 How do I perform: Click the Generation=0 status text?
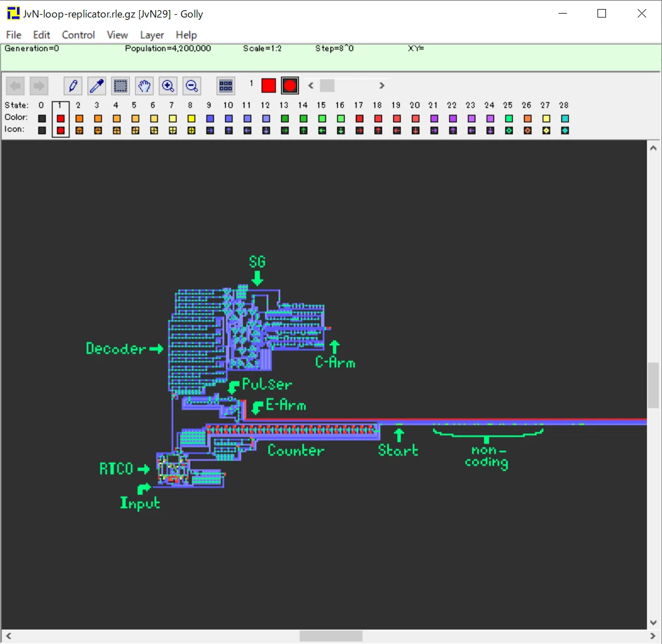[32, 49]
